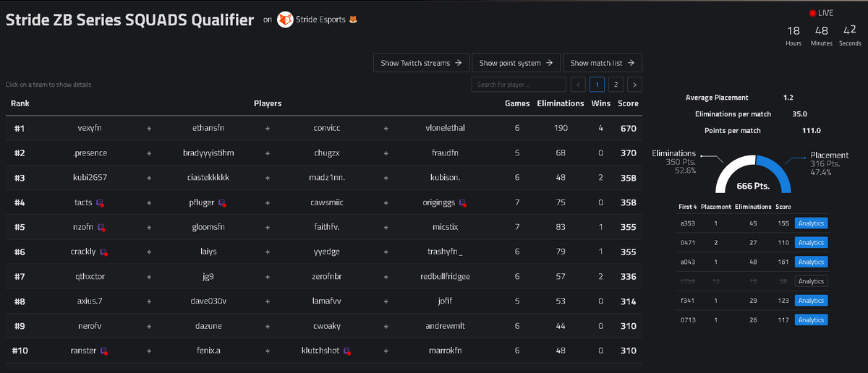Viewport: 868px width, 373px height.
Task: Click the Score column header
Action: [x=628, y=103]
